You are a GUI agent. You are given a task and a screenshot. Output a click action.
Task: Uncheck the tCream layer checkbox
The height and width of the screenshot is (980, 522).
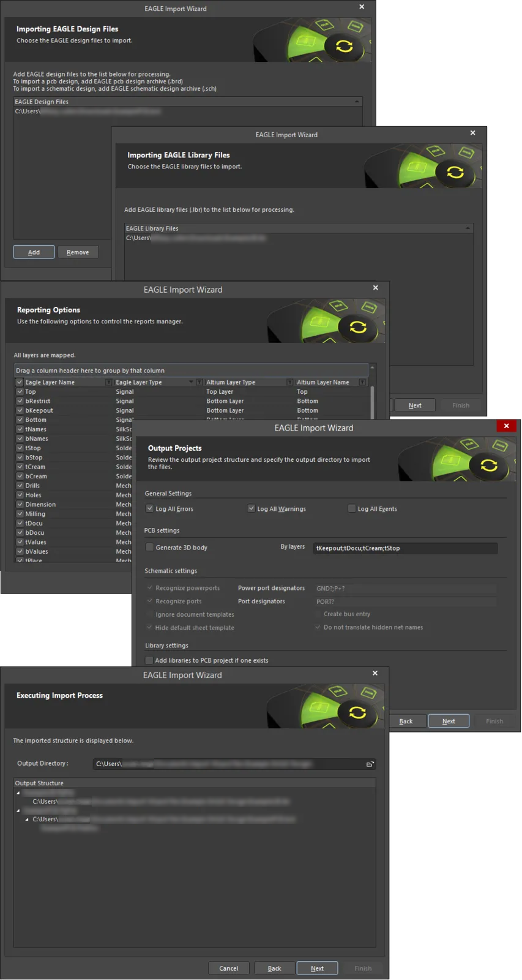[20, 467]
